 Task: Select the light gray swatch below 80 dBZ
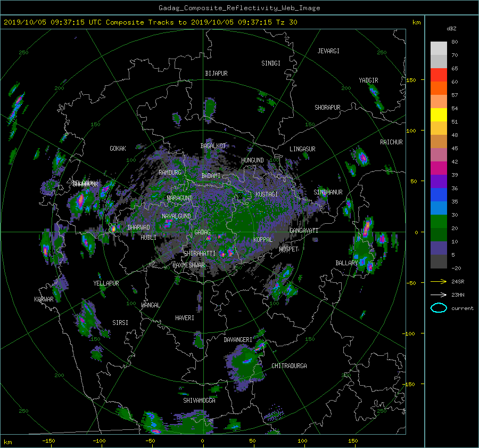pos(439,48)
